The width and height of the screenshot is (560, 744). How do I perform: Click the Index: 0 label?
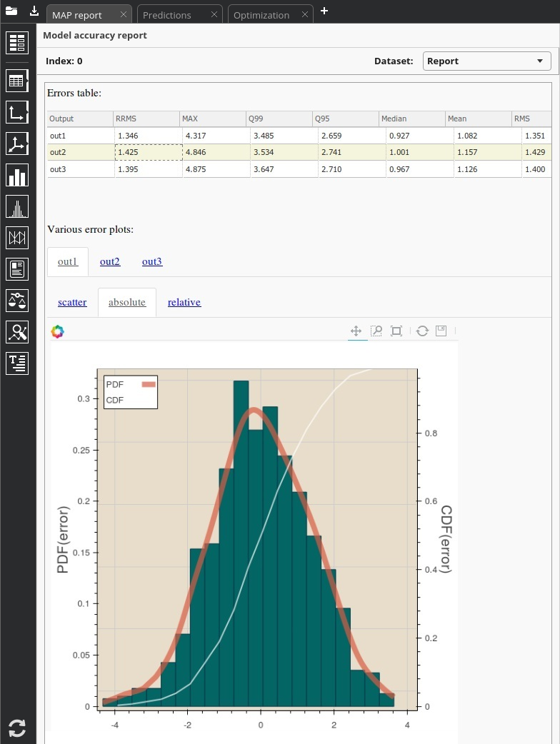click(64, 61)
